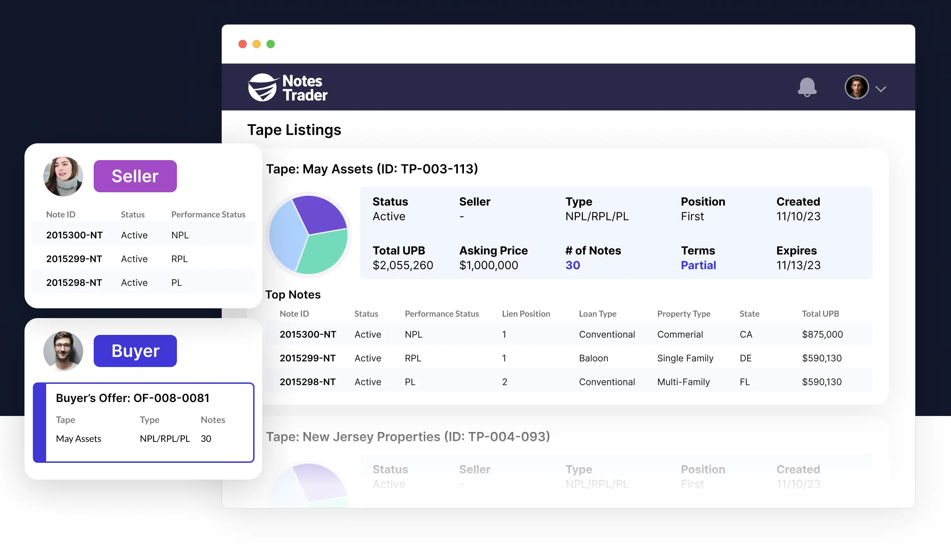The height and width of the screenshot is (560, 951).
Task: Expand the account dropdown chevron
Action: (880, 89)
